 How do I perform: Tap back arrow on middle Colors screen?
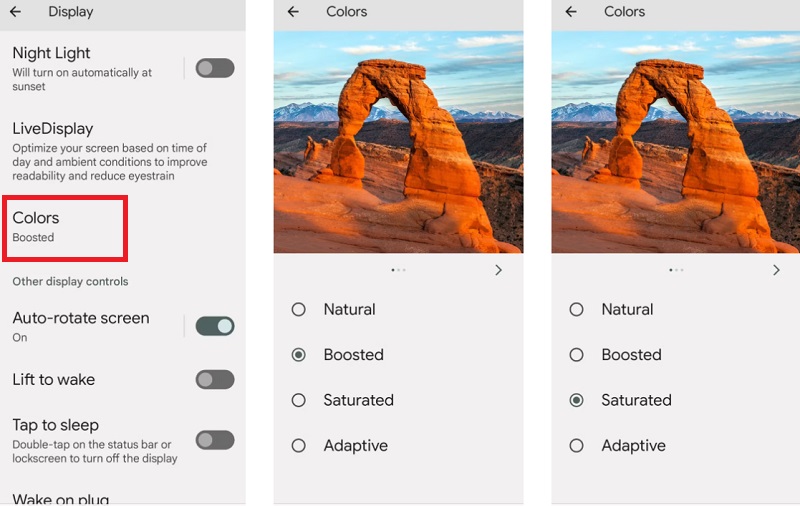coord(293,11)
